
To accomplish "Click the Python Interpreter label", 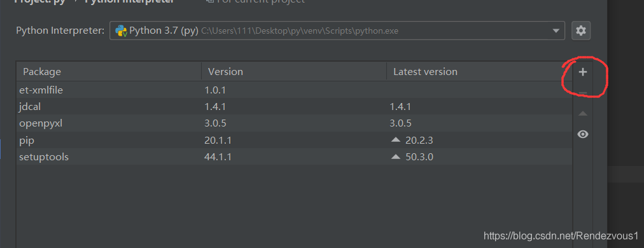I will [60, 31].
